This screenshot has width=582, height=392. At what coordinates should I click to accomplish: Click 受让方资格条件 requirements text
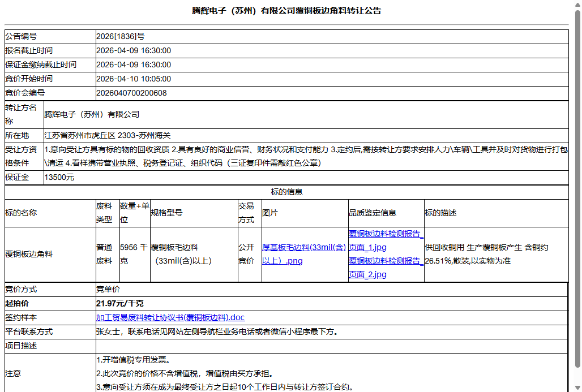tap(306, 156)
